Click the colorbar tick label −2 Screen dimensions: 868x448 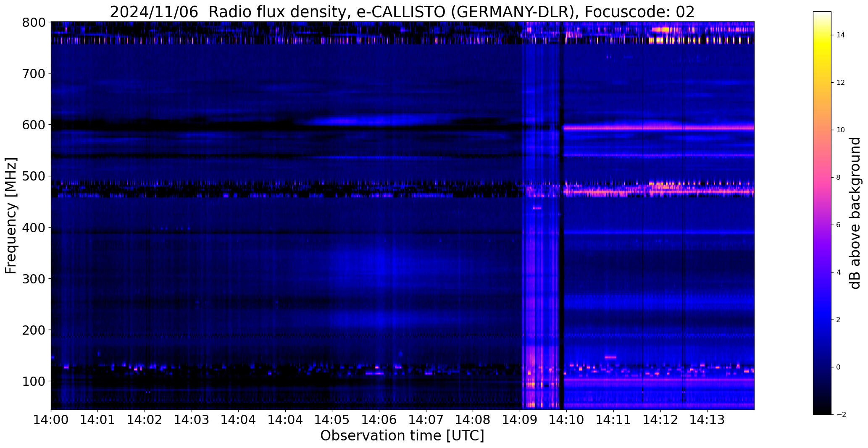[x=841, y=415]
